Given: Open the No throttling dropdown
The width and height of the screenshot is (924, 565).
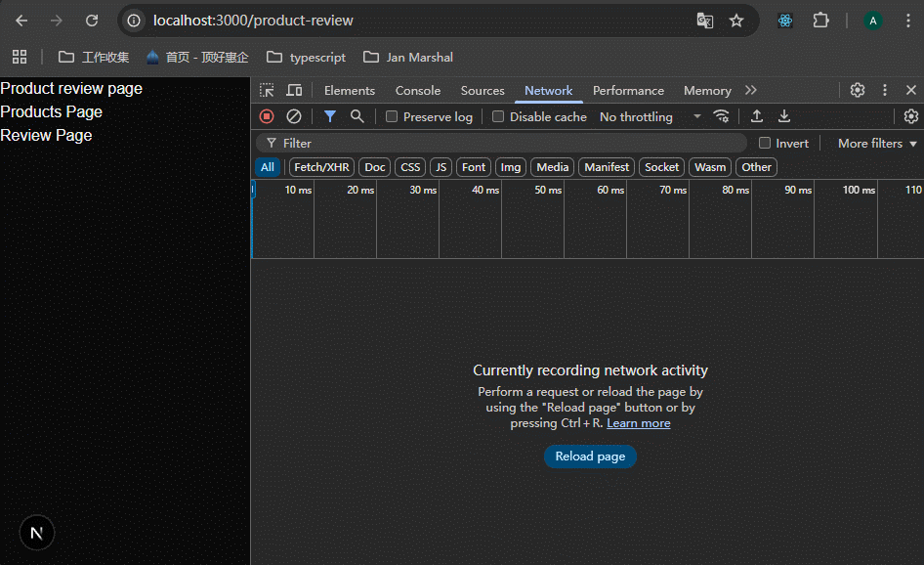Looking at the screenshot, I should (x=650, y=116).
